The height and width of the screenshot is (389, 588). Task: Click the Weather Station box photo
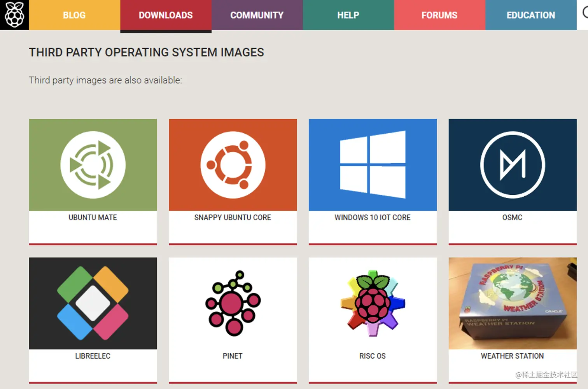[x=513, y=303]
